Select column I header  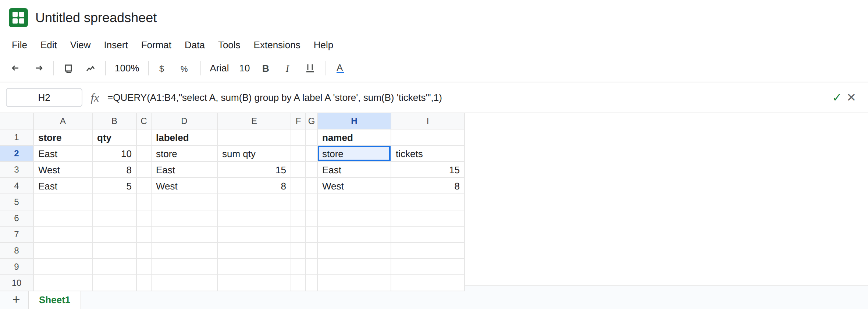tap(428, 121)
